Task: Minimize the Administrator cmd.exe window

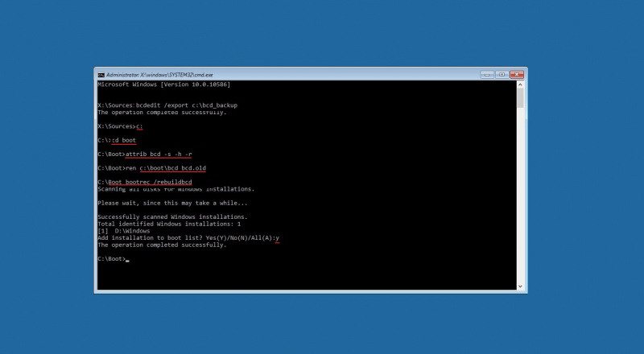Action: (487, 75)
